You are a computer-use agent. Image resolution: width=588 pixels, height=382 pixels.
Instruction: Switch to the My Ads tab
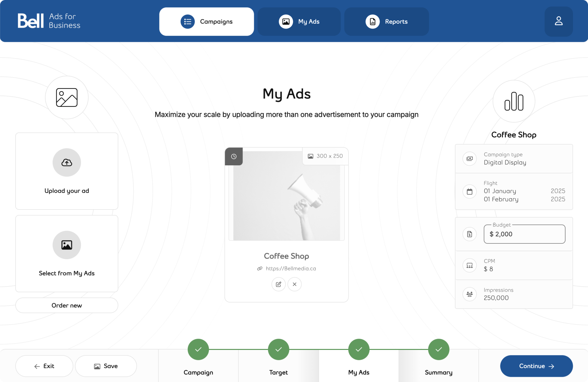tap(299, 21)
